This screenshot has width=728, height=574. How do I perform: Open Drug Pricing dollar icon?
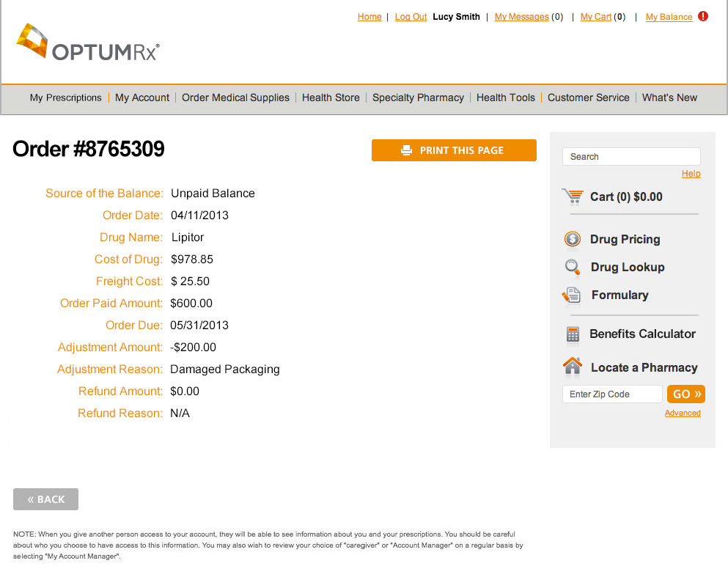tap(572, 239)
